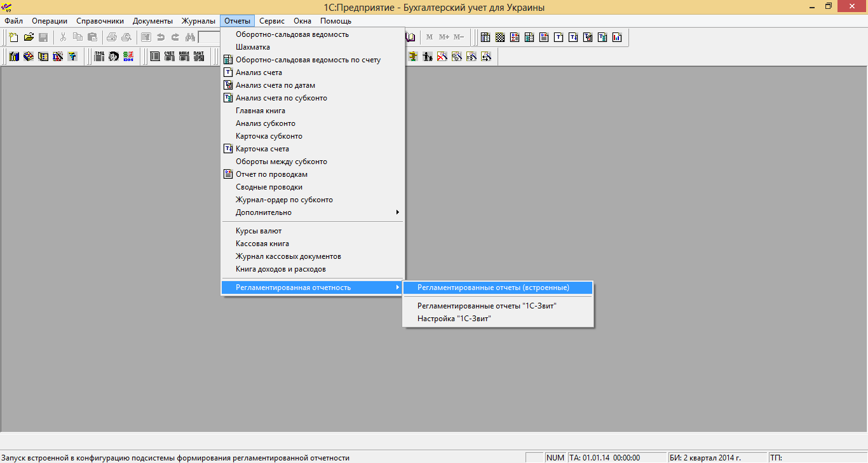Select Регламентированные отчеты (встроенные)
Screen dimensions: 868x463
click(493, 287)
